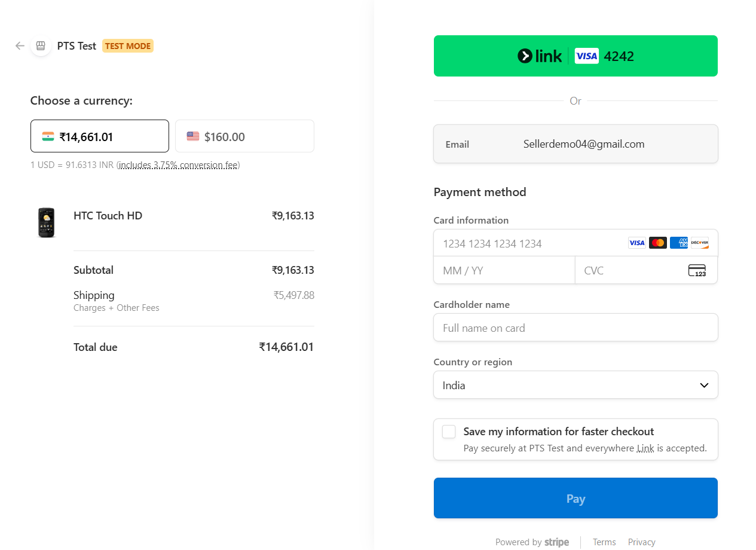The image size is (756, 550).
Task: Focus the card number field
Action: (x=576, y=243)
